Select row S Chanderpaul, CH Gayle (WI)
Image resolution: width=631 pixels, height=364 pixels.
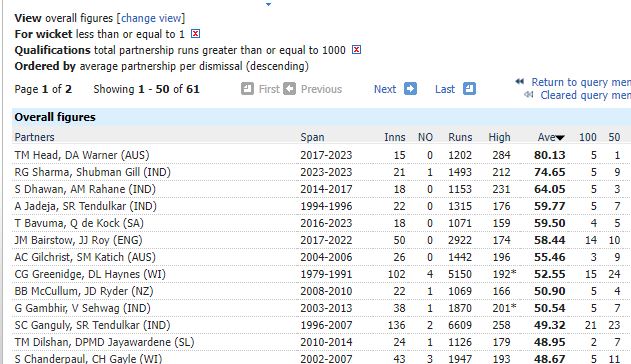(x=322, y=358)
